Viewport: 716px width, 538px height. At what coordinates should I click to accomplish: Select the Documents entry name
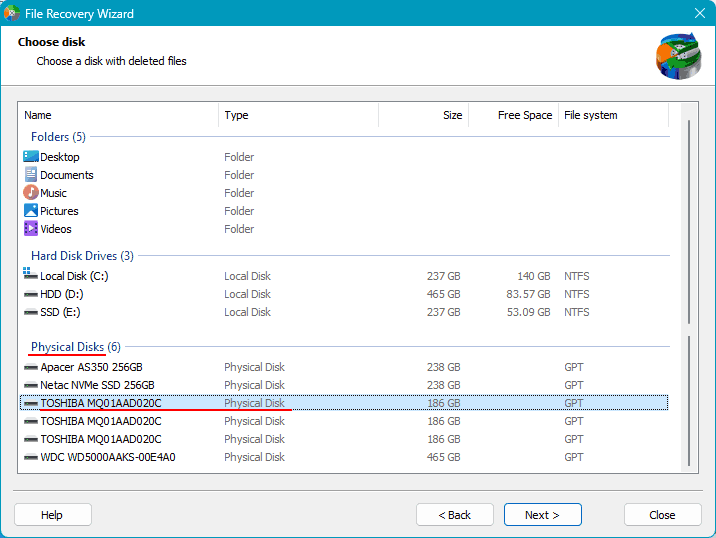[67, 174]
